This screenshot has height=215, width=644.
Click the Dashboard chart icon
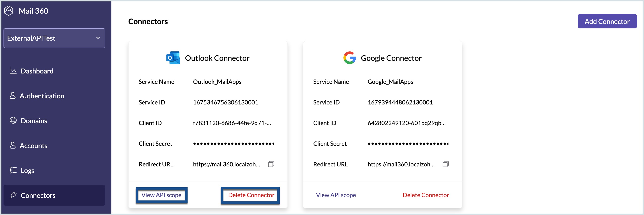(x=13, y=71)
